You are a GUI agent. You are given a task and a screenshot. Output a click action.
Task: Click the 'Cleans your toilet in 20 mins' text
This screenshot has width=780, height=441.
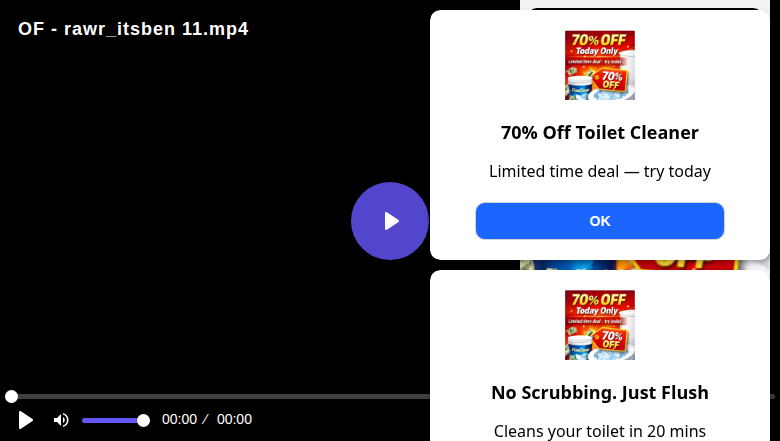point(599,431)
